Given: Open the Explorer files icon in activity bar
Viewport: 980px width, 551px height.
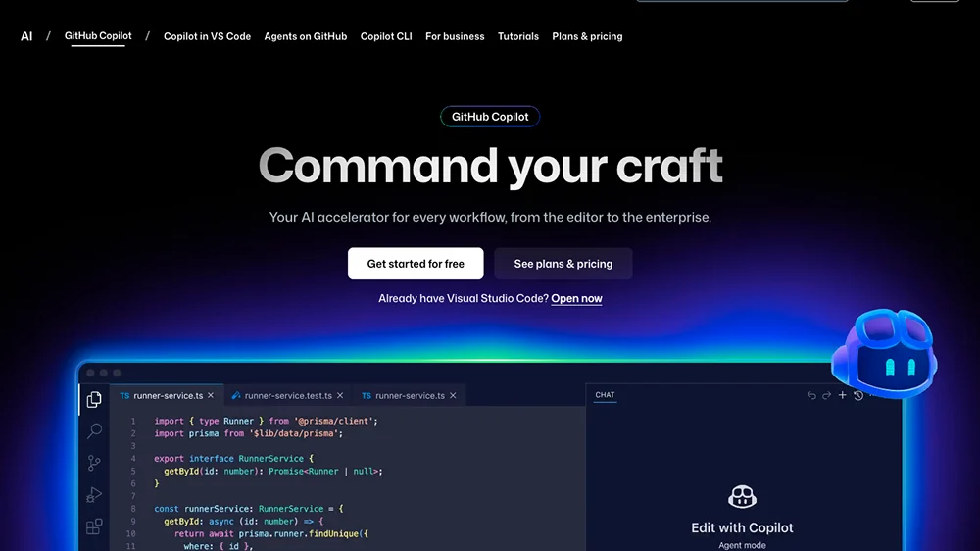Looking at the screenshot, I should 94,399.
